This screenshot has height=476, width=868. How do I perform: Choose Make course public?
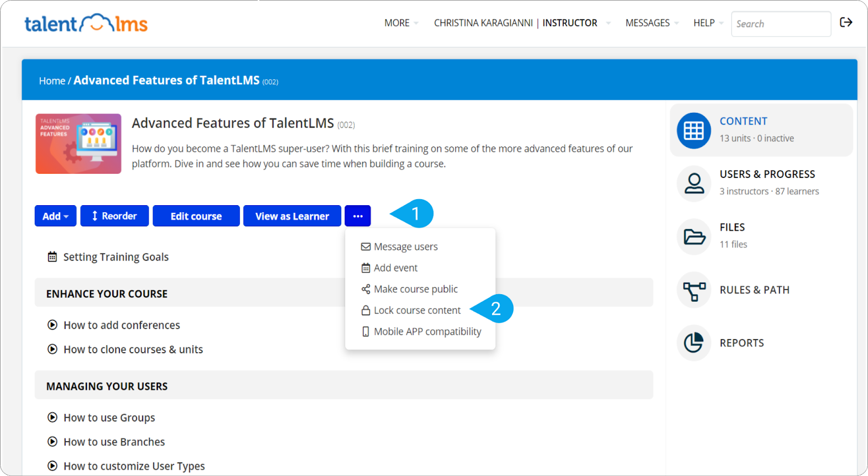point(410,289)
